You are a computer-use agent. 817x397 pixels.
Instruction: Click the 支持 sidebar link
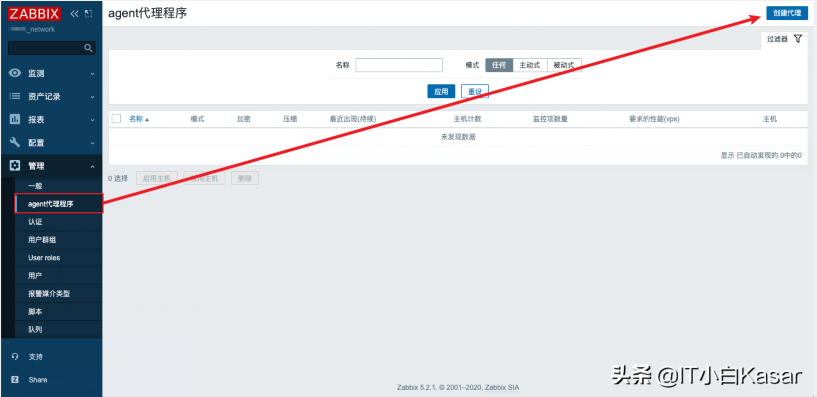click(35, 357)
